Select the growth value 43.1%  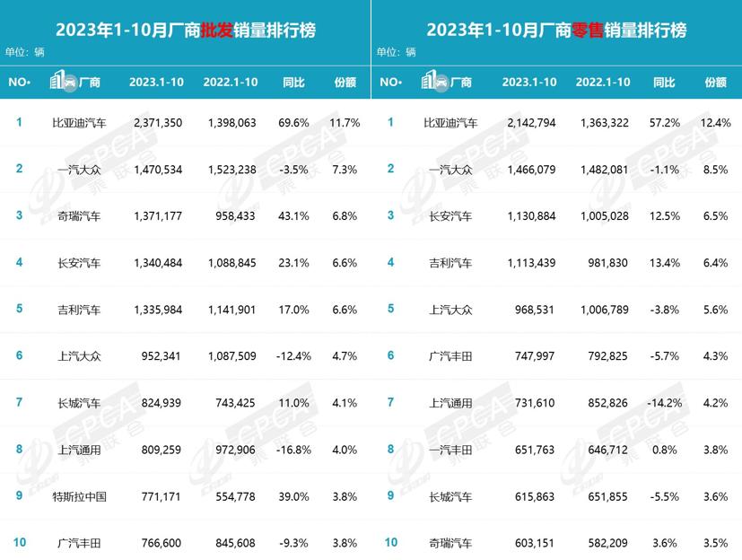[x=293, y=216]
